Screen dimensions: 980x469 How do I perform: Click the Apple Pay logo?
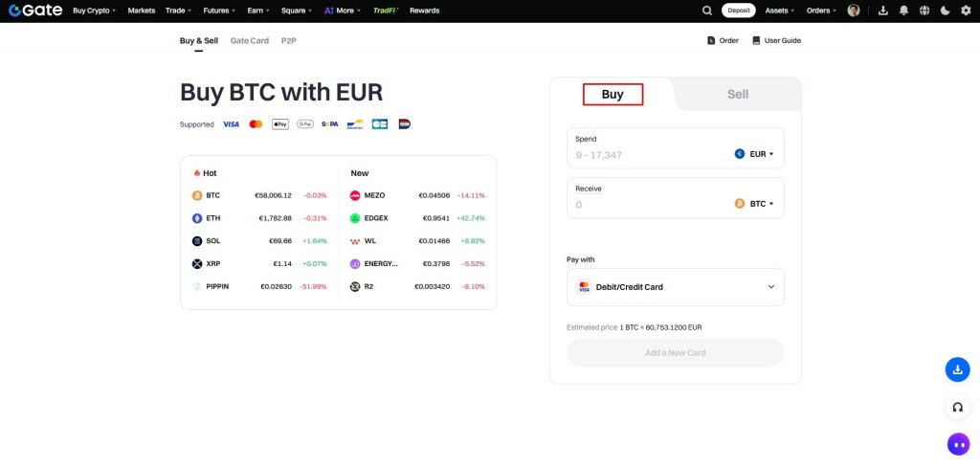click(280, 124)
